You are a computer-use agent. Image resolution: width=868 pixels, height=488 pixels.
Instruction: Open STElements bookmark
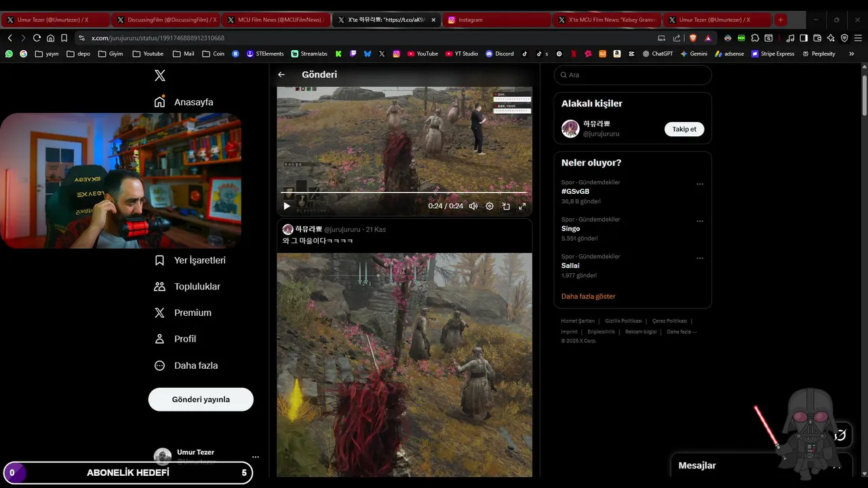(x=265, y=54)
